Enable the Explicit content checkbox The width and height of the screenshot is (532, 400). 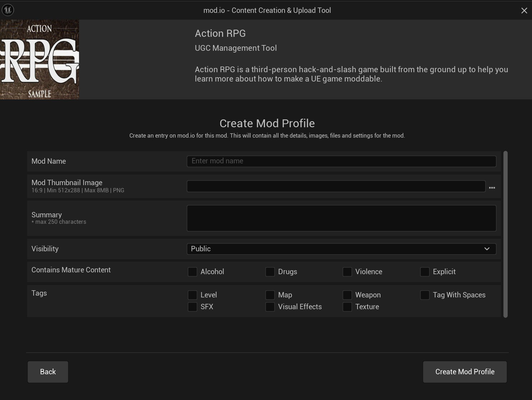(x=425, y=272)
